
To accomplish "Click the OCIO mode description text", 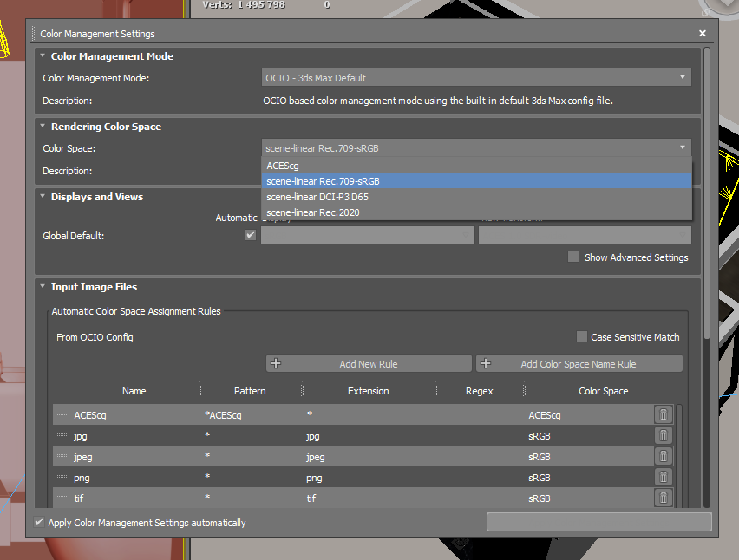I will click(438, 101).
